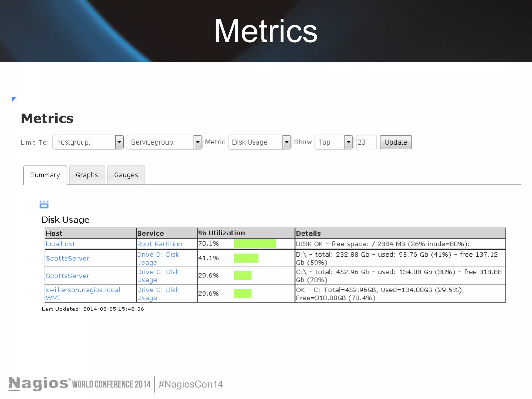
Task: Open the Servicegroup dropdown
Action: tap(164, 142)
